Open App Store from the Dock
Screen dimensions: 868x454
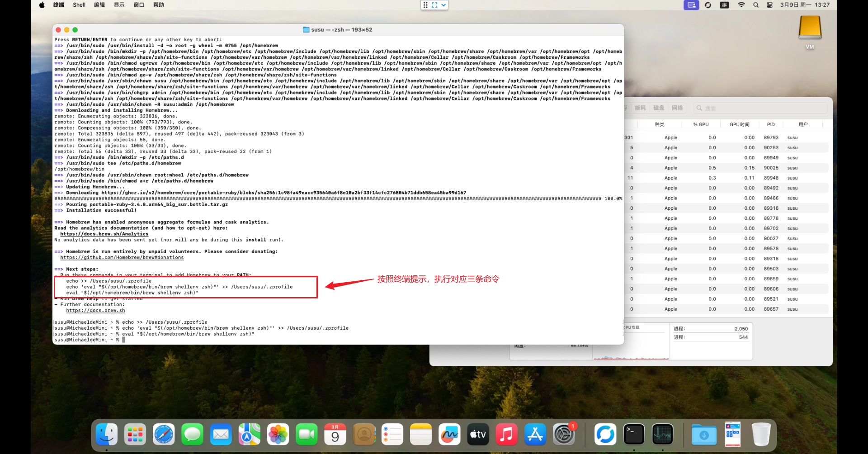(535, 435)
